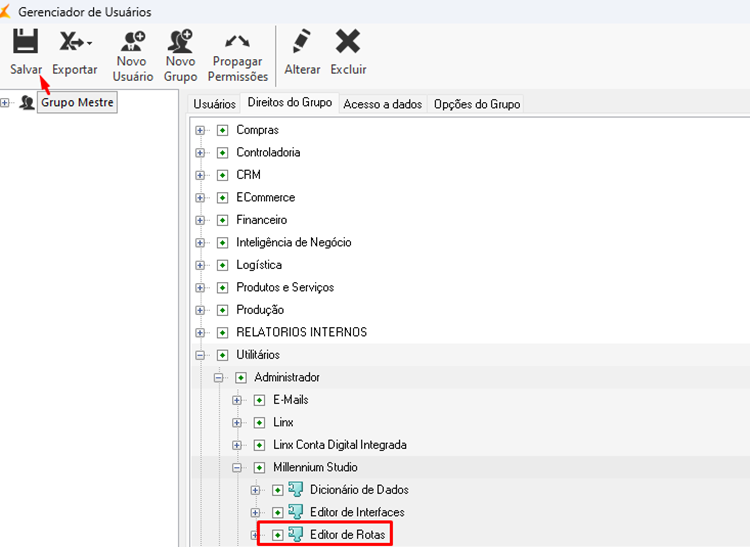
Task: Select the RELATORIOS INTERNOS row label
Action: point(301,332)
